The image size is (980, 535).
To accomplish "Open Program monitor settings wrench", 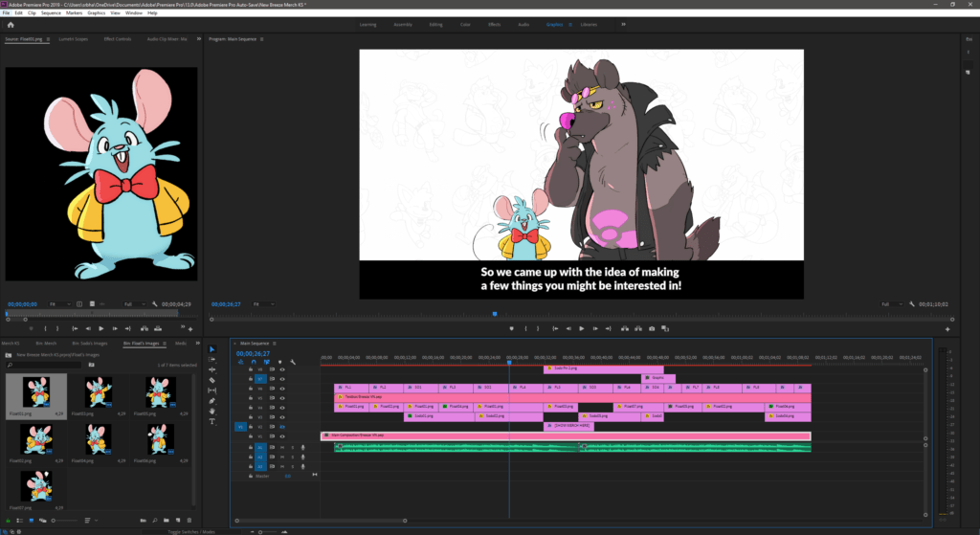I will pos(912,304).
